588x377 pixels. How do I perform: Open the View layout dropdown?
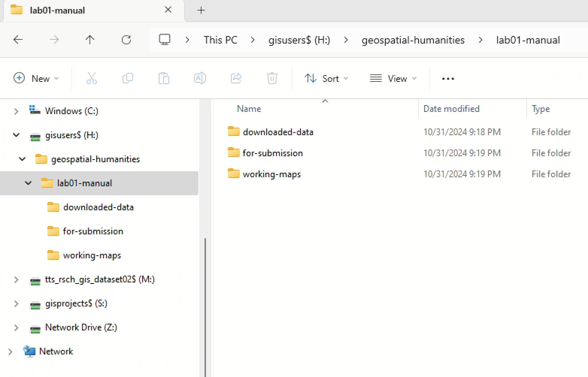tap(393, 78)
